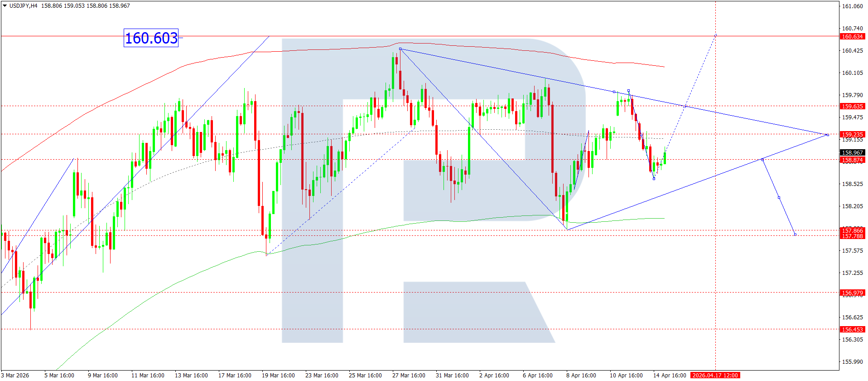Select the lowest anchor of projected downward line
Image resolution: width=868 pixels, height=381 pixels.
[795, 234]
